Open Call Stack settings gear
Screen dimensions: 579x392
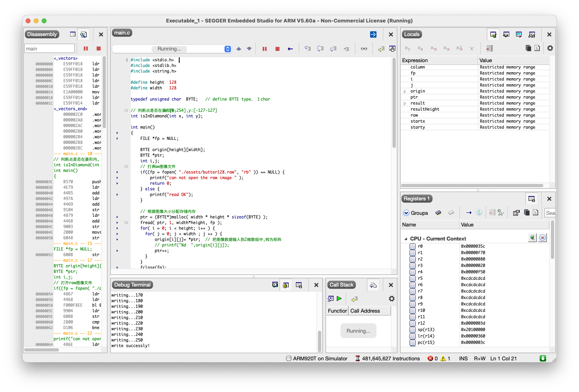391,299
